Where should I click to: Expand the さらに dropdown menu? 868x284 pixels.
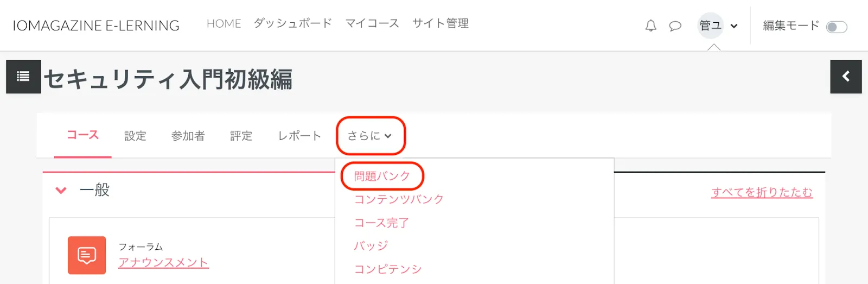(x=370, y=136)
